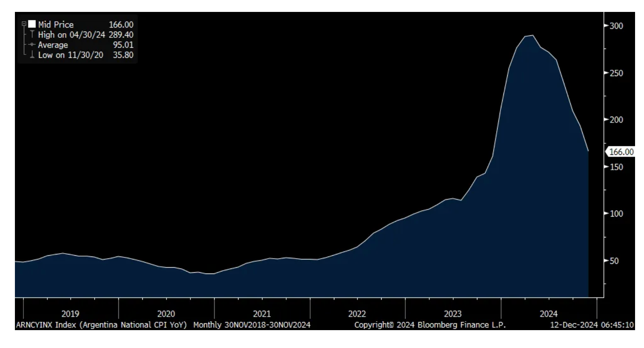The image size is (644, 348).
Task: Select the Mid Price legend label
Action: click(x=56, y=25)
